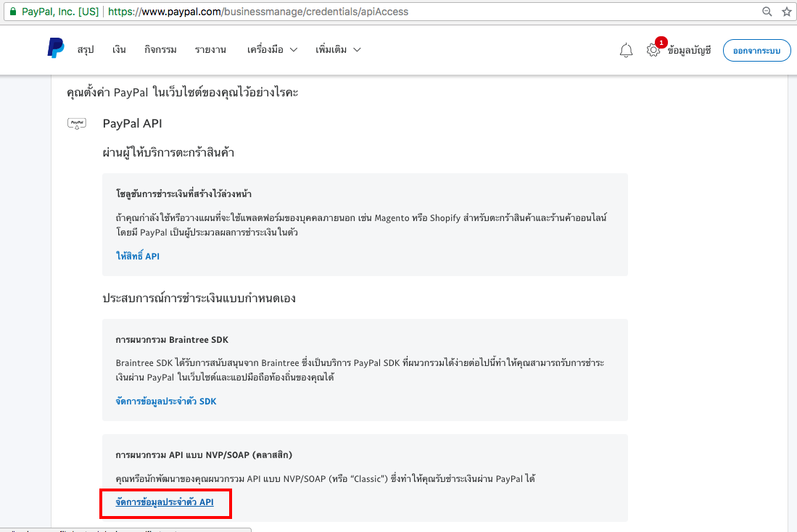This screenshot has width=797, height=532.
Task: Click the PayPal, Inc. [US] certificate label
Action: (x=60, y=12)
